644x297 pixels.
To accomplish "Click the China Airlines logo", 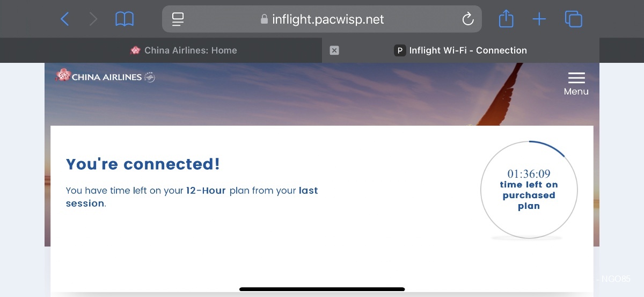I will pos(105,76).
